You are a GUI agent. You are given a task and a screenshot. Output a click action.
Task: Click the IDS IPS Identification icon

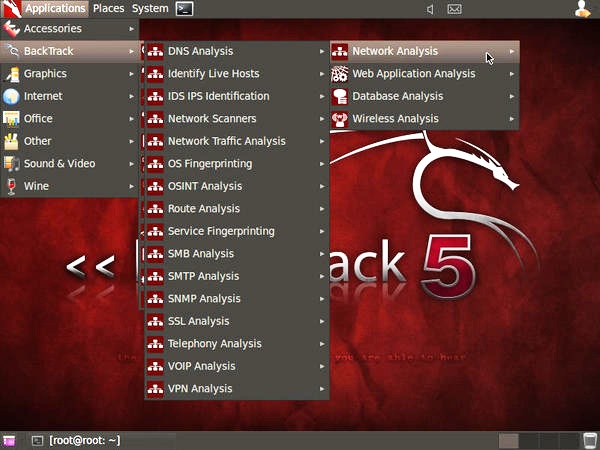click(155, 96)
